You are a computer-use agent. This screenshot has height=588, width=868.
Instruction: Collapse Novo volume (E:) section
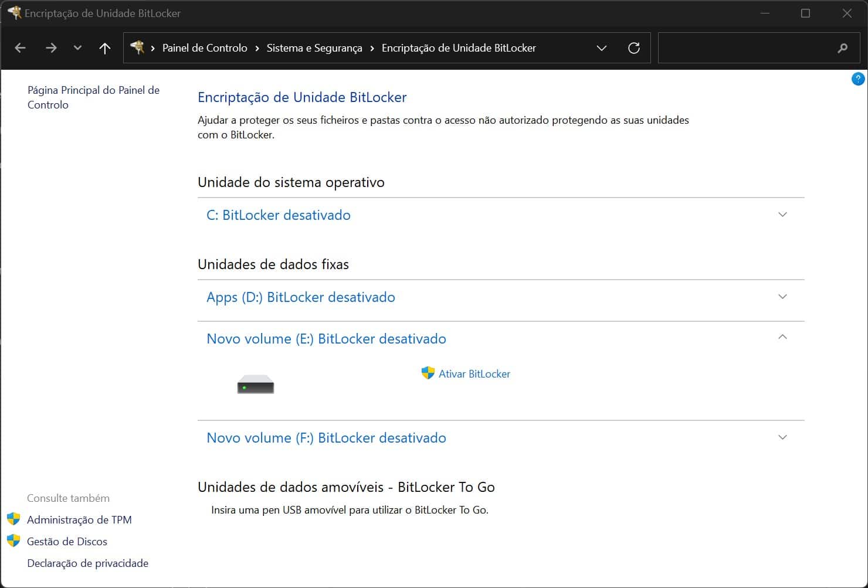[x=782, y=337]
